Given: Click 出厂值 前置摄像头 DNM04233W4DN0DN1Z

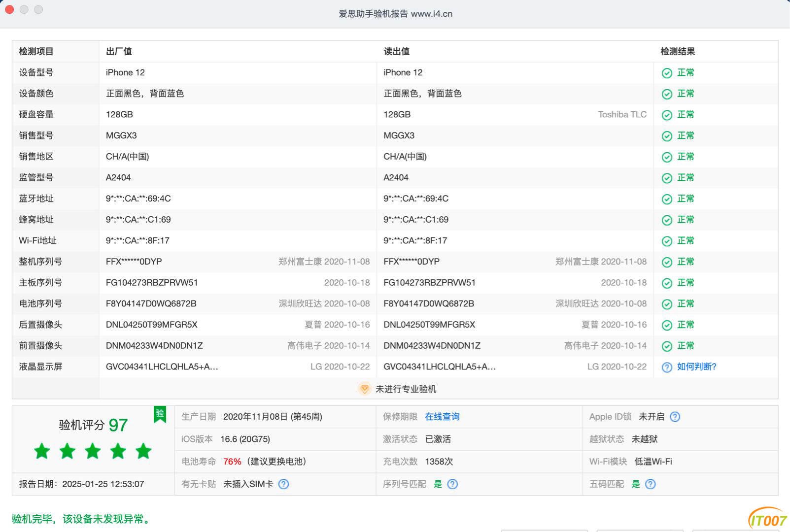Looking at the screenshot, I should 154,346.
